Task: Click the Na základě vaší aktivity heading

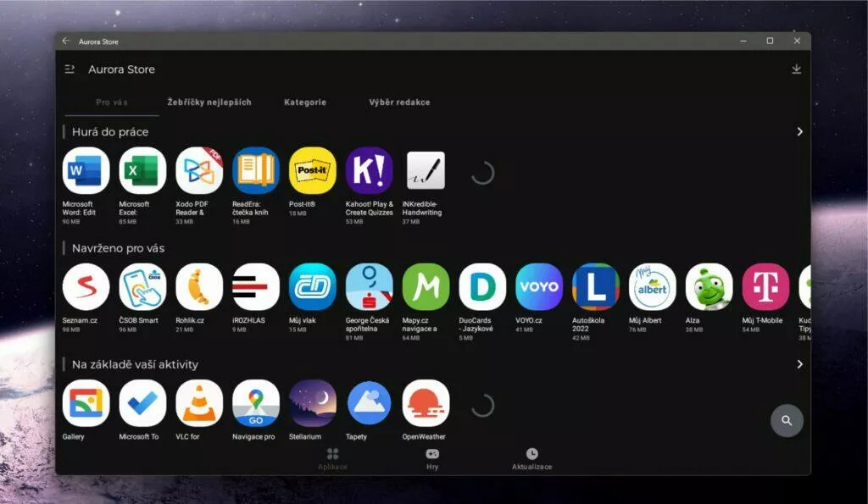Action: click(135, 364)
